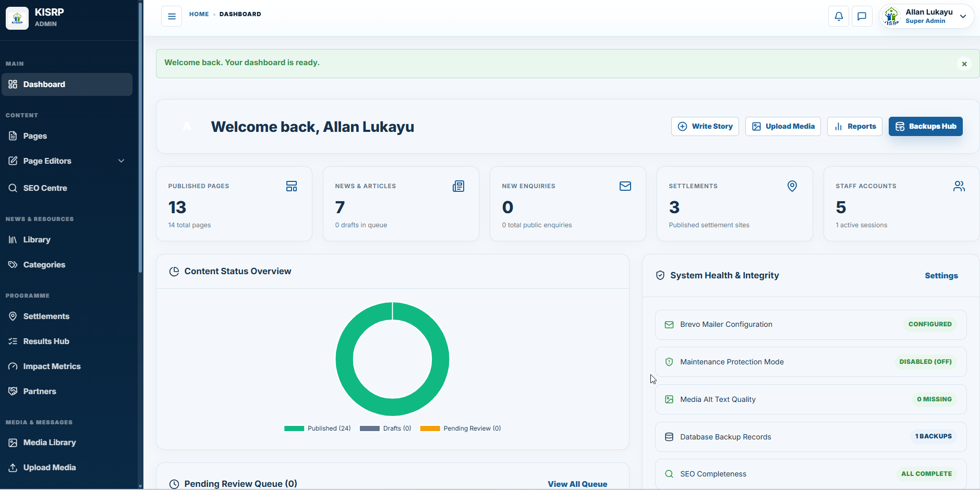
Task: Click Brevo Mailer envelope icon
Action: pyautogui.click(x=669, y=325)
